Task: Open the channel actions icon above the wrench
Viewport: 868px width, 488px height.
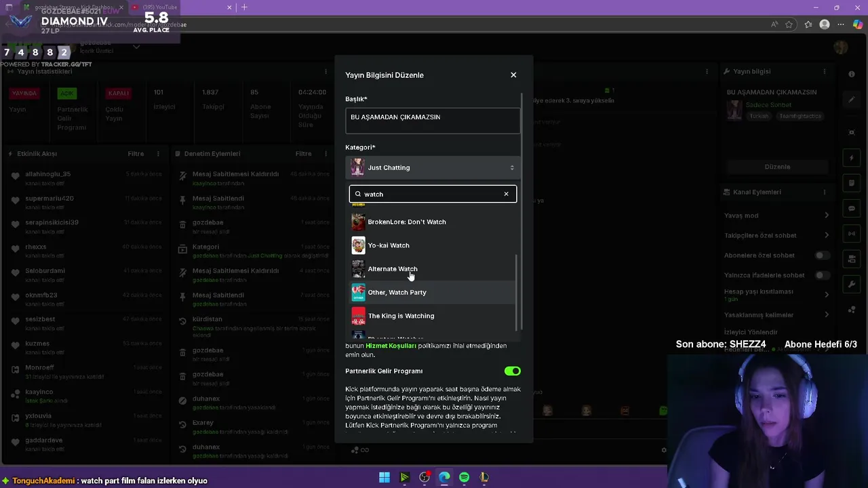Action: 852,259
